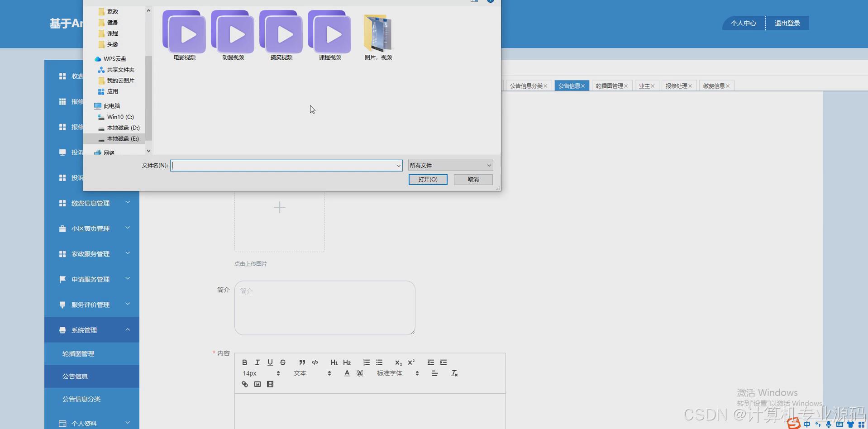Switch to the 业主 tab

(644, 86)
